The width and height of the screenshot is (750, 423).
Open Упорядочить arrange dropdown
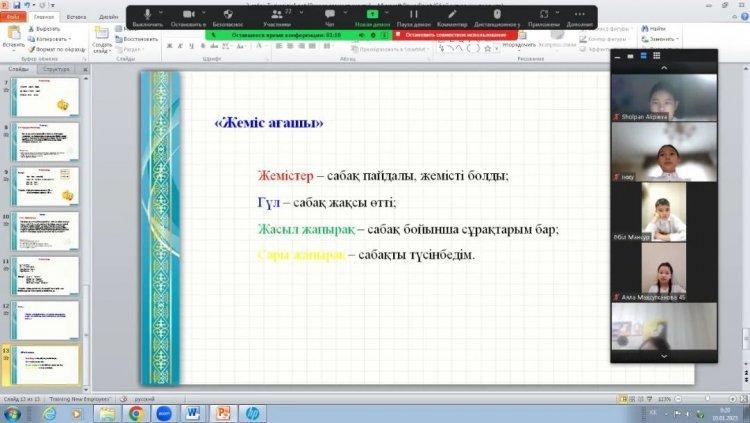click(x=519, y=39)
